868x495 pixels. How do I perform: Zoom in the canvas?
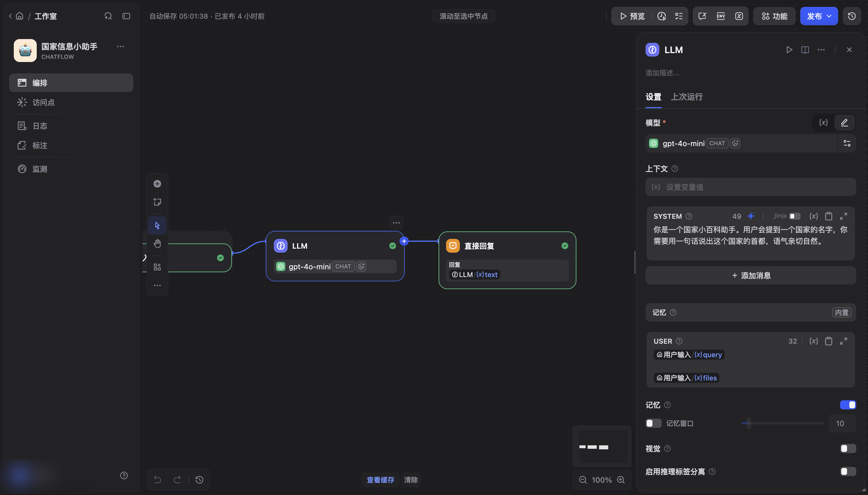[621, 480]
